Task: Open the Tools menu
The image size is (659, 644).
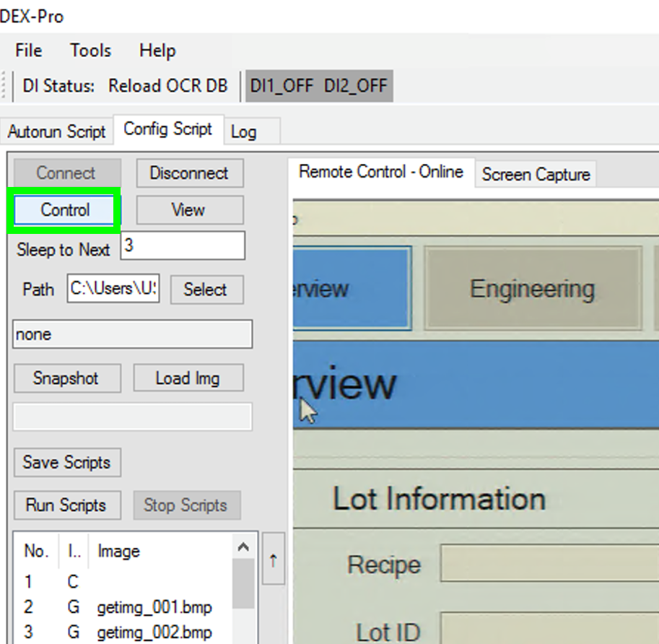Action: point(90,51)
